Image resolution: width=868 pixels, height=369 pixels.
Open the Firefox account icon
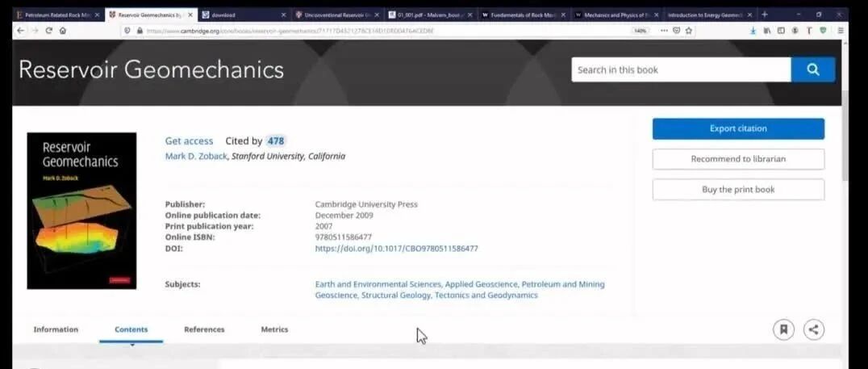[795, 31]
